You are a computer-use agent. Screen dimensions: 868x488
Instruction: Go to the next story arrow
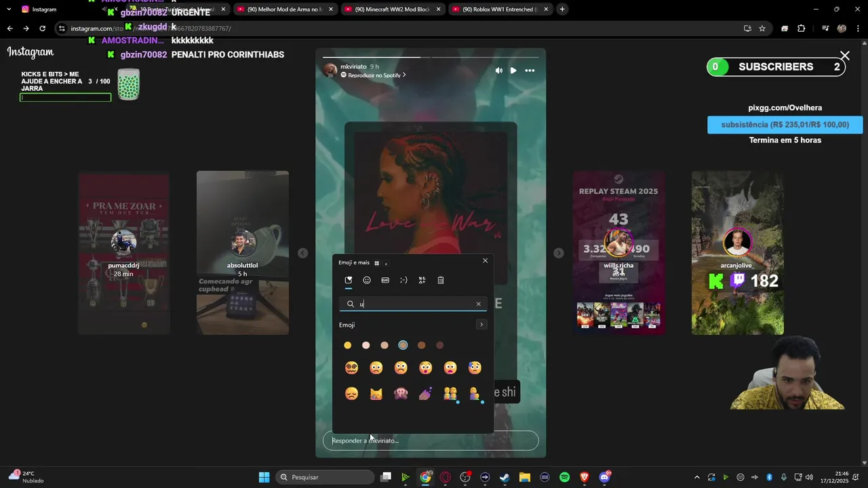558,253
